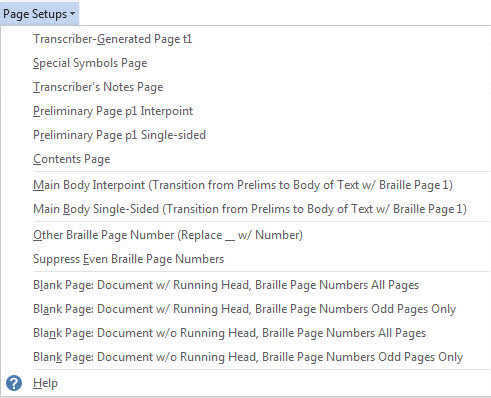Select Transcriber-Generated Page t1

tap(113, 39)
